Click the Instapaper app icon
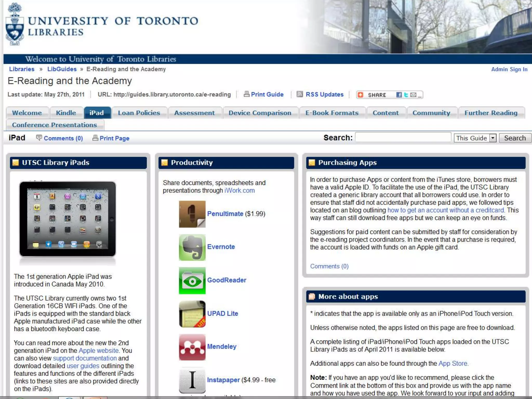This screenshot has height=399, width=532. [192, 380]
